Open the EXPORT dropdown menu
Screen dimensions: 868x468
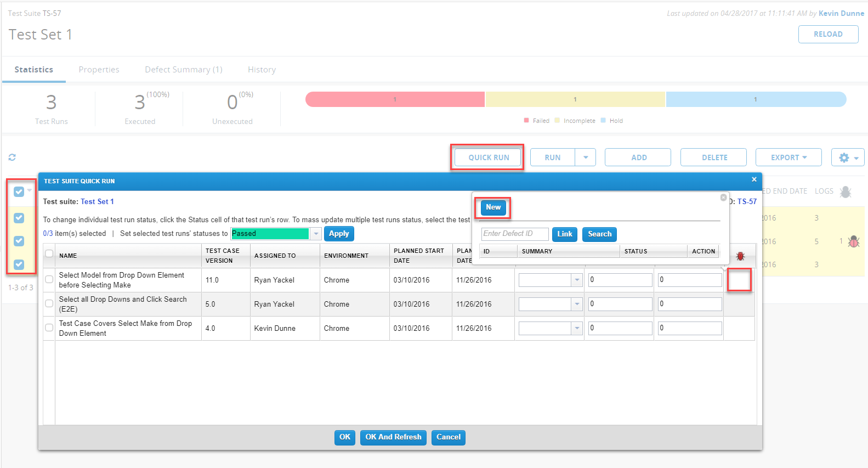[788, 157]
